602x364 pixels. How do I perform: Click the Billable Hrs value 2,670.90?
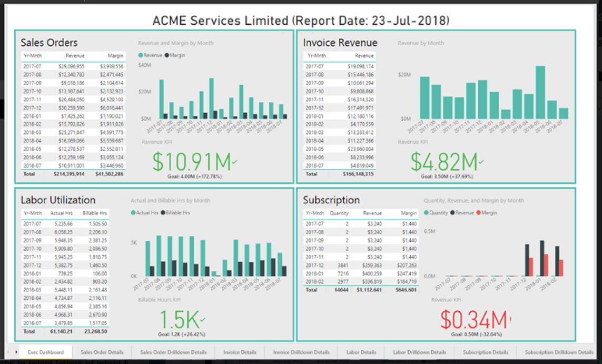point(98,315)
